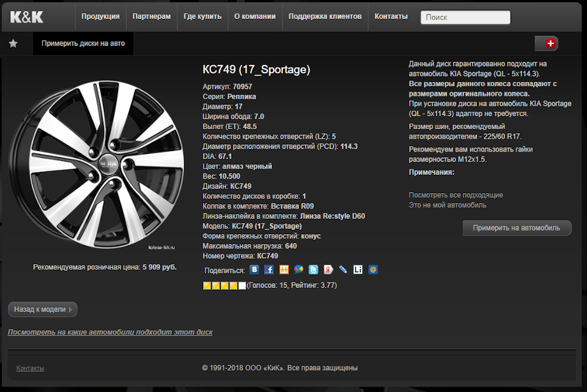
Task: Open link showing compatible cars for disk
Action: point(110,332)
